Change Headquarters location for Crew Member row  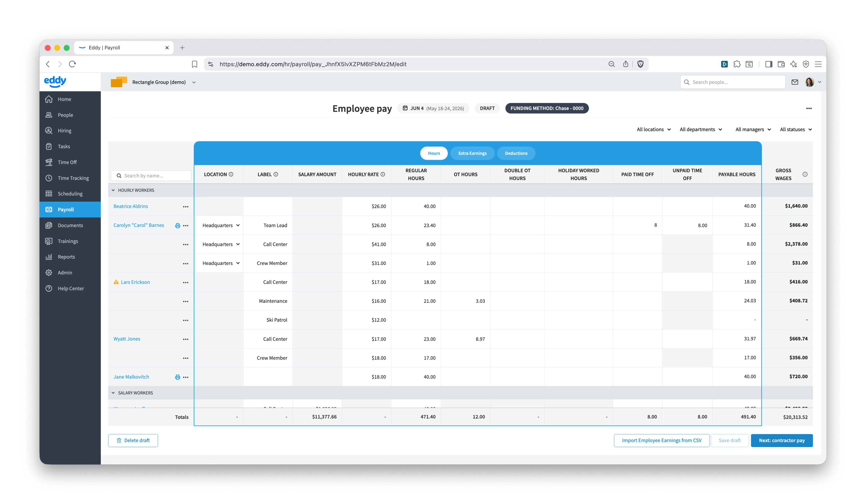coord(221,263)
